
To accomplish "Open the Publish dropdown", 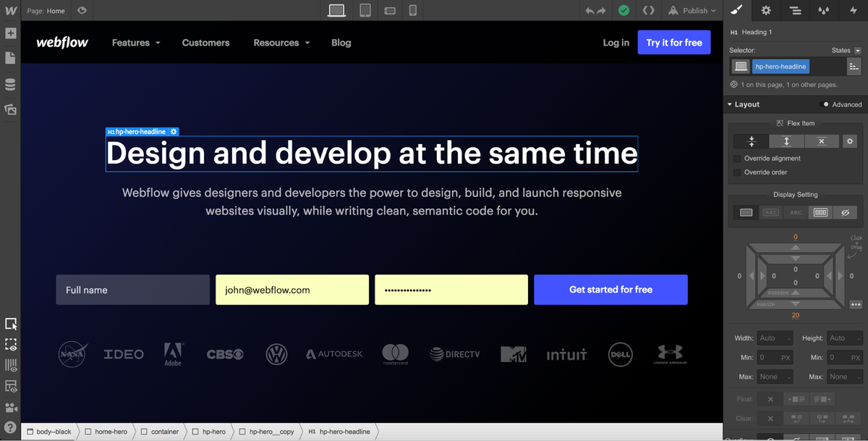I will (692, 10).
